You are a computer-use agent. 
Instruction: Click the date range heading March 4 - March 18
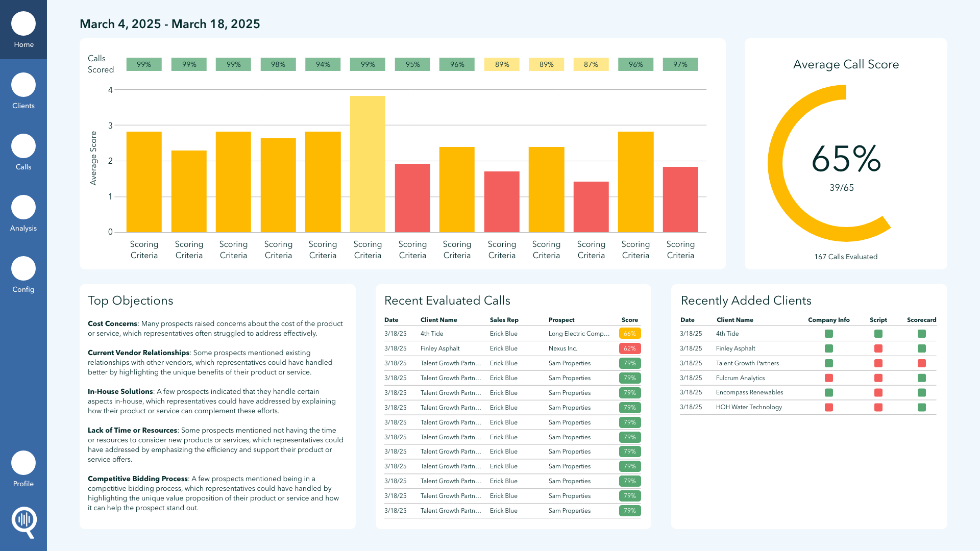click(x=170, y=24)
